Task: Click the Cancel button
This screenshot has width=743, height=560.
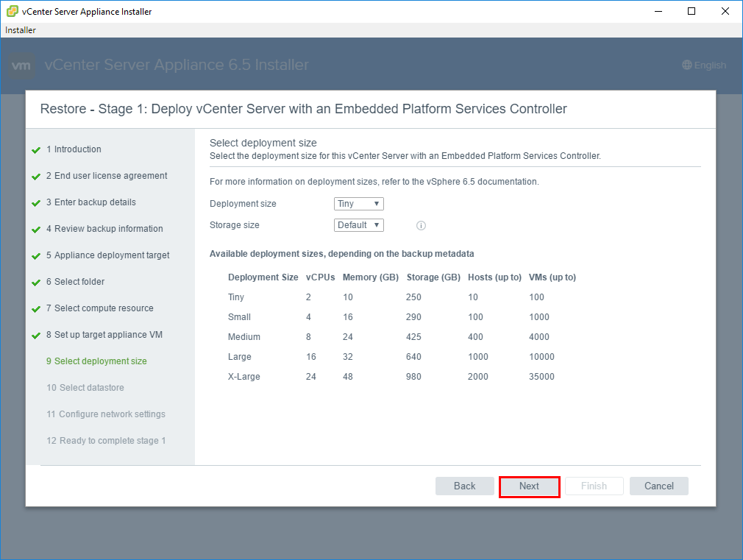Action: coord(658,486)
